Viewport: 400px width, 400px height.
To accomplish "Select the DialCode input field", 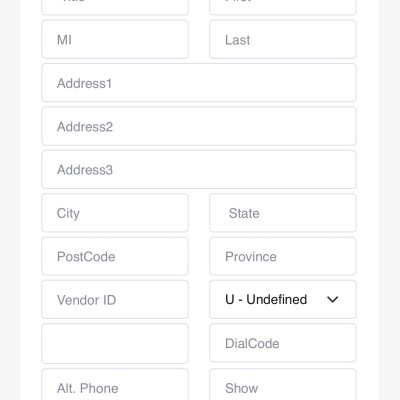I will (x=283, y=343).
